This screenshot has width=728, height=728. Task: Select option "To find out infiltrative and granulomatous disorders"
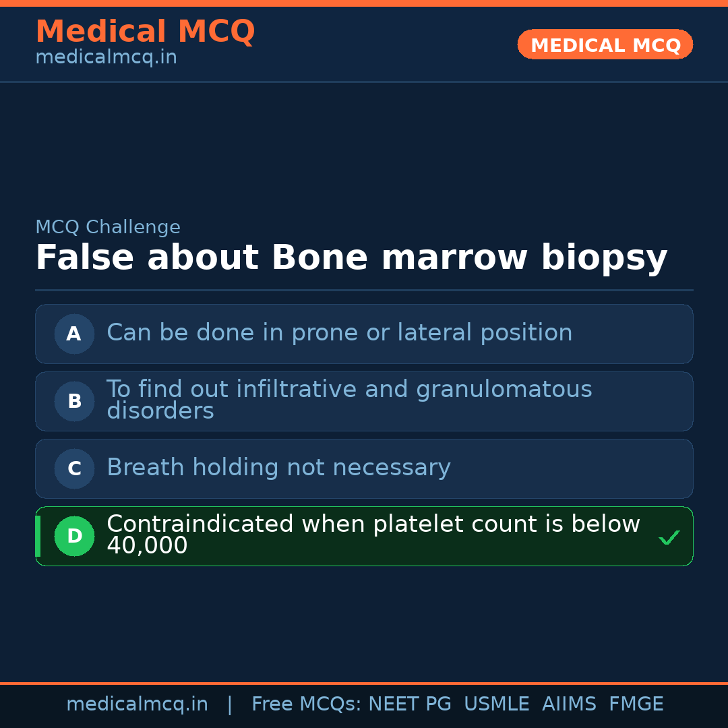click(348, 400)
